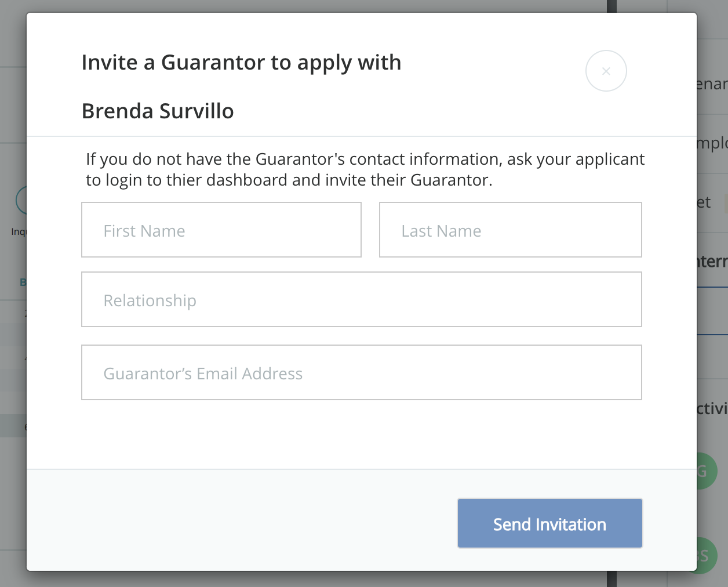Click the 'Invite a Guarantor' dialog title
The width and height of the screenshot is (728, 587).
pyautogui.click(x=241, y=63)
